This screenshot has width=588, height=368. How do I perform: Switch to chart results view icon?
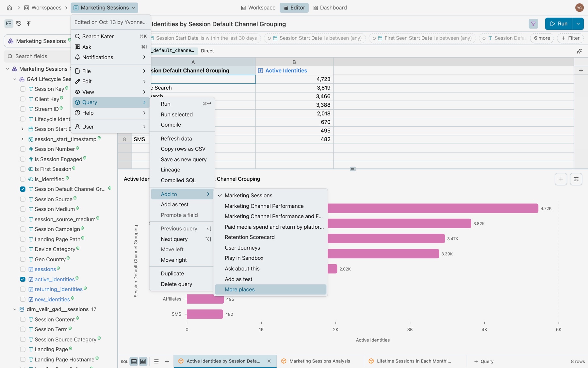(143, 361)
